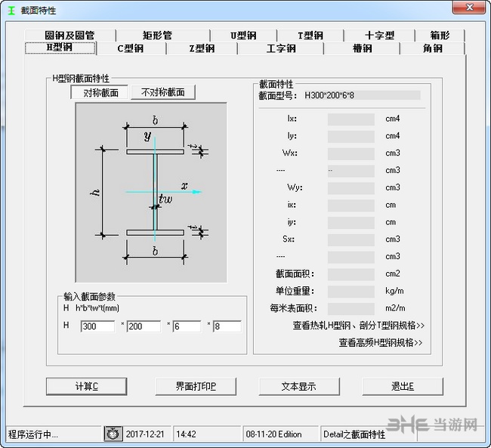Screen dimensions: 491x448
Task: Open the 矩形管 tab
Action: pyautogui.click(x=157, y=35)
